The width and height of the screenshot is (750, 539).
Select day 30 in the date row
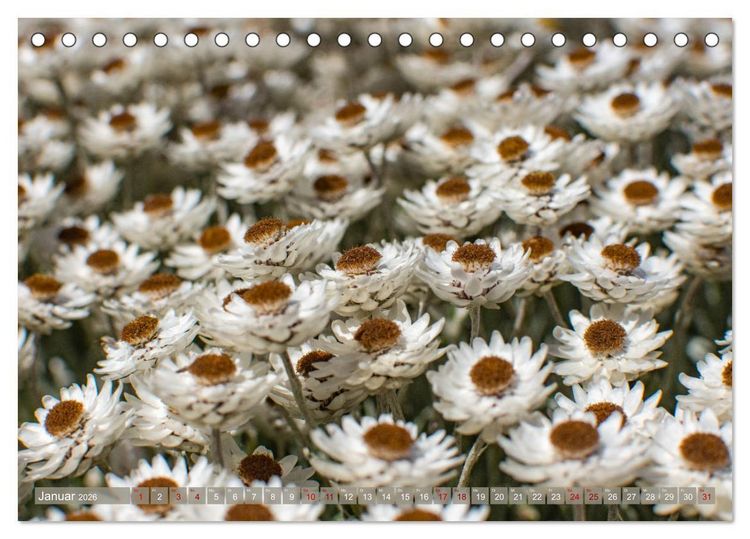688,496
